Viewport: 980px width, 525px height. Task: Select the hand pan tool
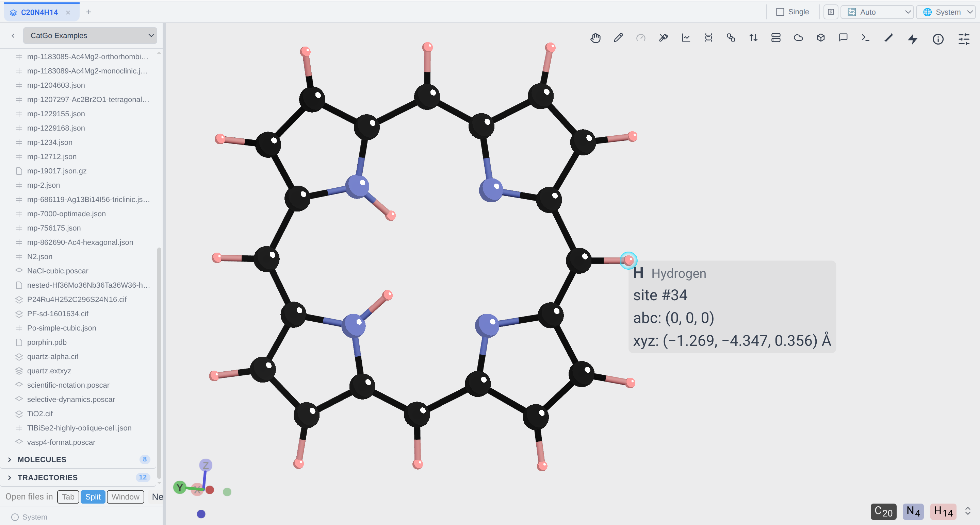point(595,38)
